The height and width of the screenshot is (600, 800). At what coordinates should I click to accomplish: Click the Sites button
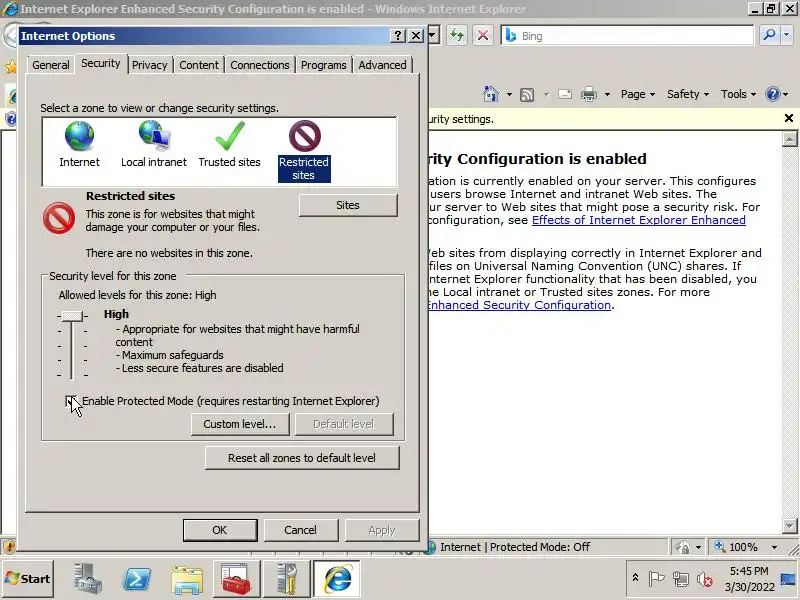coord(348,205)
